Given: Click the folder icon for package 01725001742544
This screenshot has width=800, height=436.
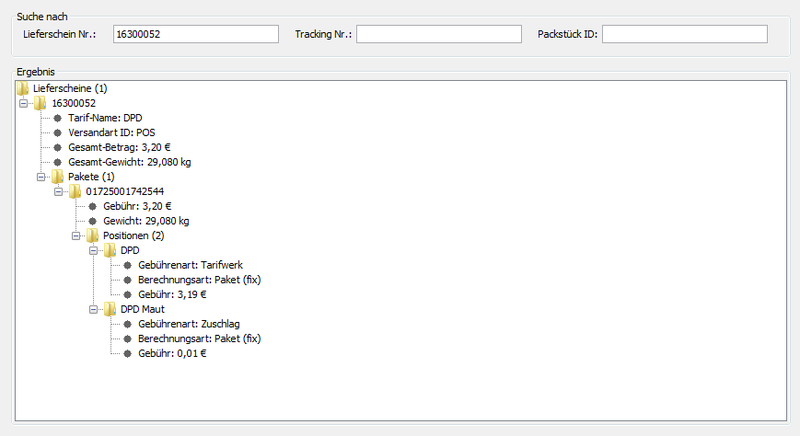Looking at the screenshot, I should 74,191.
